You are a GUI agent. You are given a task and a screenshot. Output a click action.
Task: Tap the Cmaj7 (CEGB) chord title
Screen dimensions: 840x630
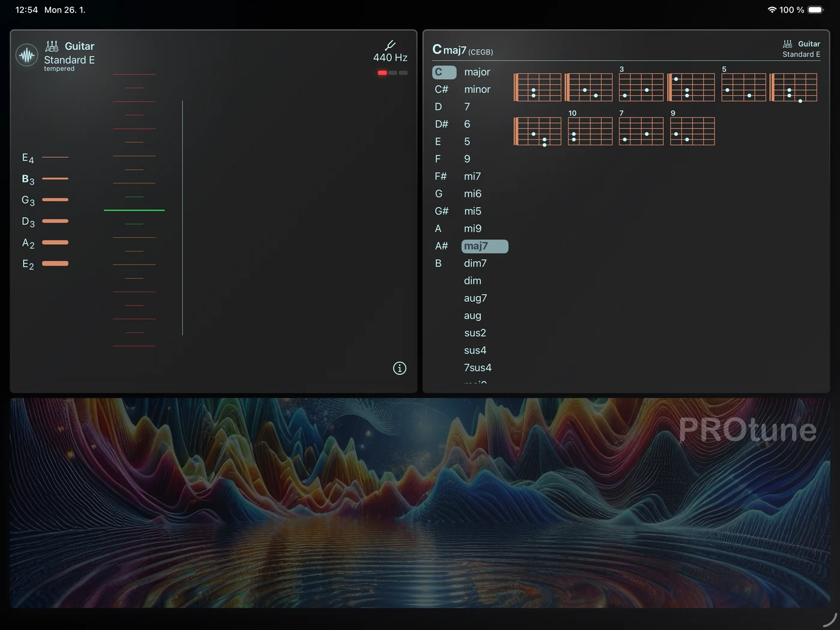tap(463, 50)
